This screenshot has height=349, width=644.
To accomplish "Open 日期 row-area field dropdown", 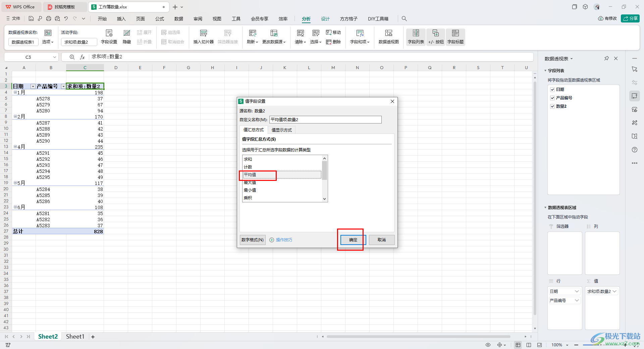I will 577,291.
